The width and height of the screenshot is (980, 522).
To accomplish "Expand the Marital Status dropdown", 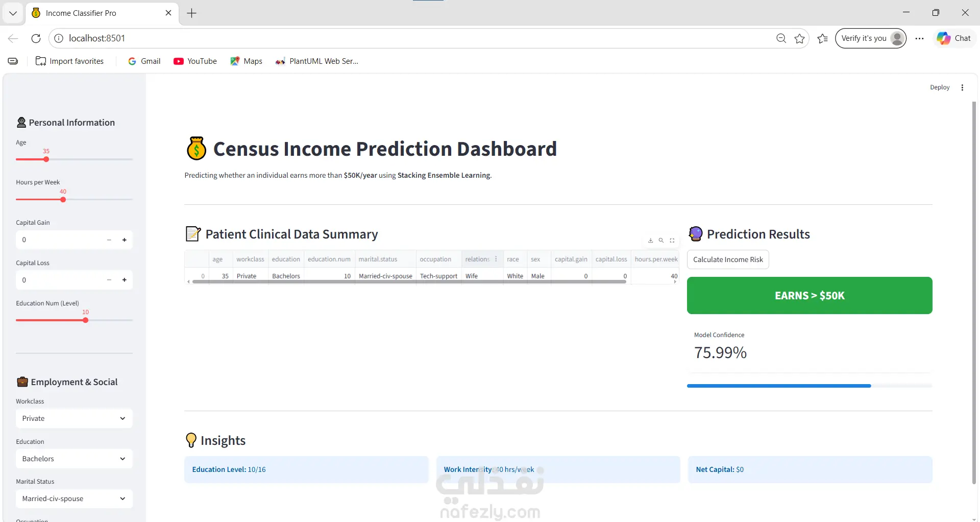I will pos(74,499).
